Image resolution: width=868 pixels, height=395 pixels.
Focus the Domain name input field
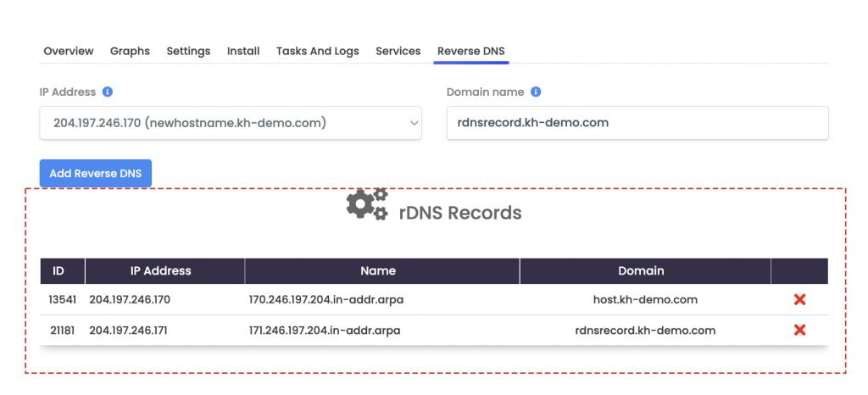tap(637, 123)
